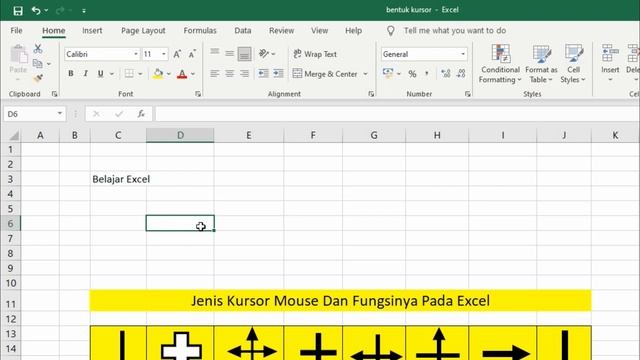Click inside the formula bar
Screen dimensions: 640x360
click(x=397, y=114)
